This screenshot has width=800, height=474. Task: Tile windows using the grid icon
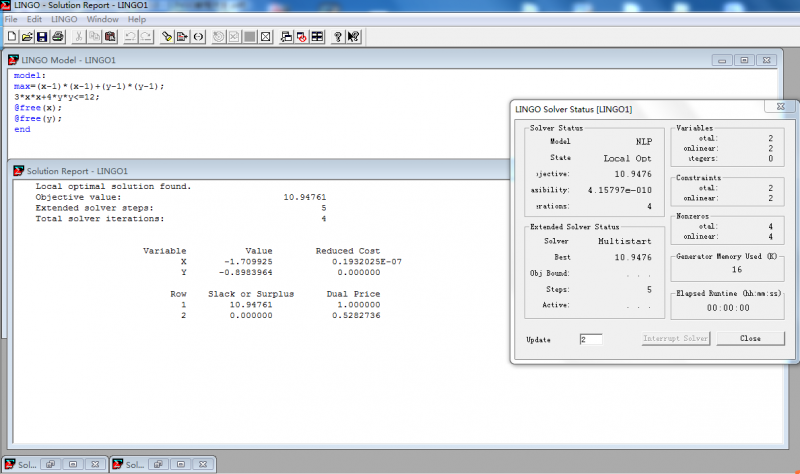(317, 37)
